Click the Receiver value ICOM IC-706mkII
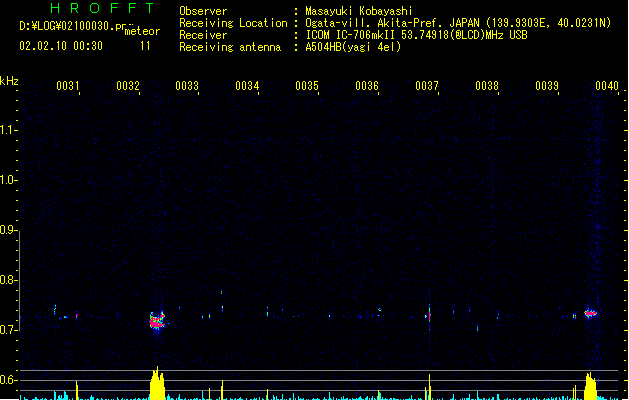Screen dimensions: 629x400 pyautogui.click(x=350, y=35)
